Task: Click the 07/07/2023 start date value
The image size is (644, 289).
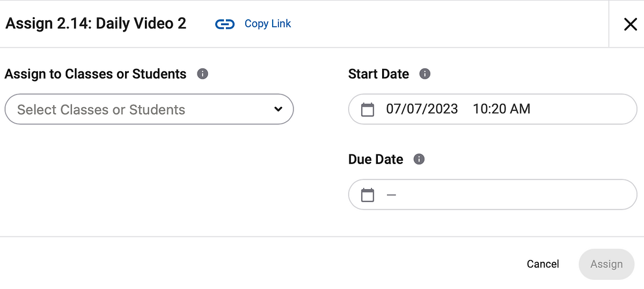Action: click(x=422, y=109)
